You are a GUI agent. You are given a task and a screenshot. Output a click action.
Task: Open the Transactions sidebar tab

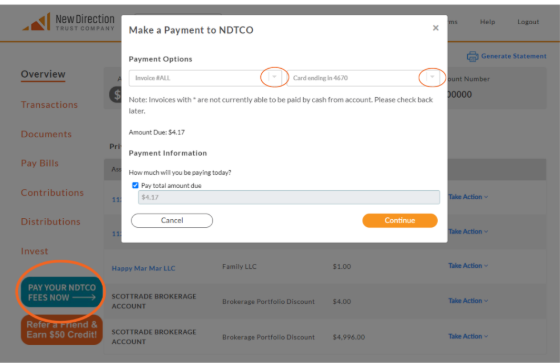[49, 105]
